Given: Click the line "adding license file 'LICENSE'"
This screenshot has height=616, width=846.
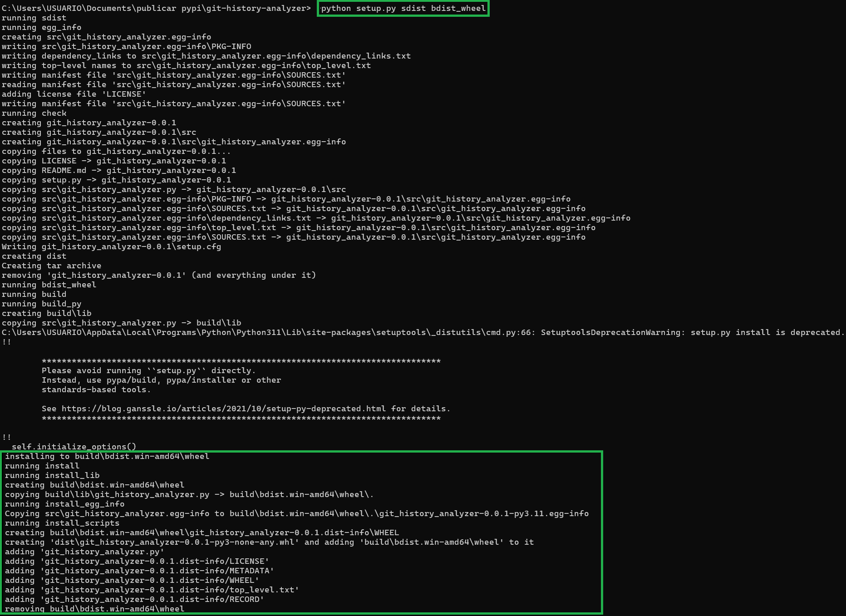Looking at the screenshot, I should coord(74,94).
